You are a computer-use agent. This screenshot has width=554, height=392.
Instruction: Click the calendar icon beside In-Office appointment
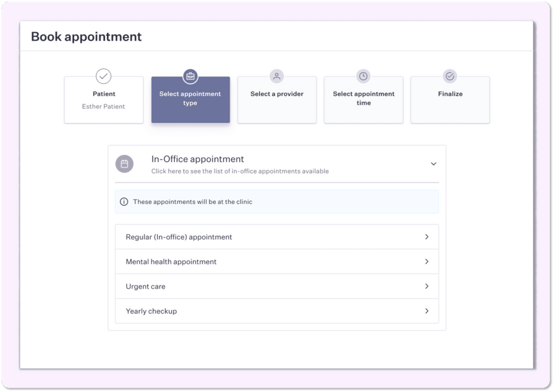click(124, 164)
